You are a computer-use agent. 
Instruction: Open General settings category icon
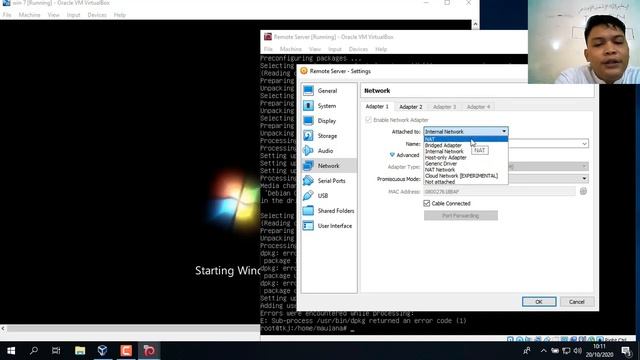309,91
